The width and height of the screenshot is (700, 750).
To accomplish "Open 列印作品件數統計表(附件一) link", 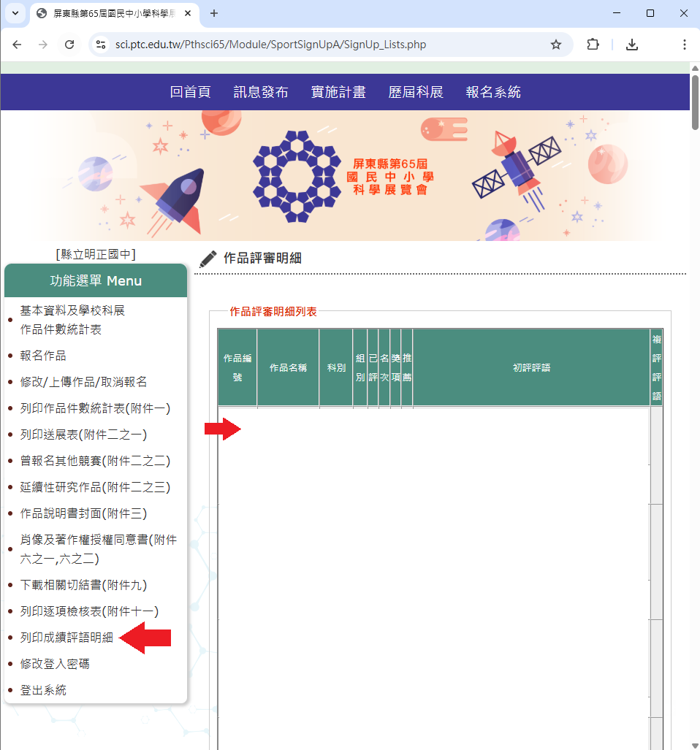I will pos(95,408).
